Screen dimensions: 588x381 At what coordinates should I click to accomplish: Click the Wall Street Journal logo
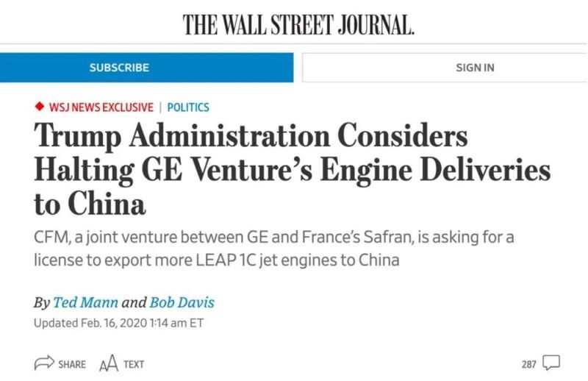pyautogui.click(x=298, y=25)
